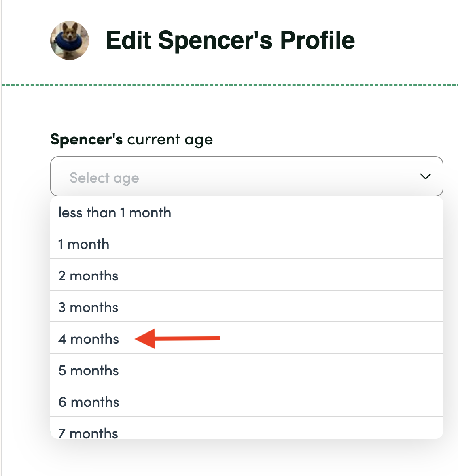Image resolution: width=458 pixels, height=476 pixels.
Task: Pick "2 months" from the age list
Action: 88,276
